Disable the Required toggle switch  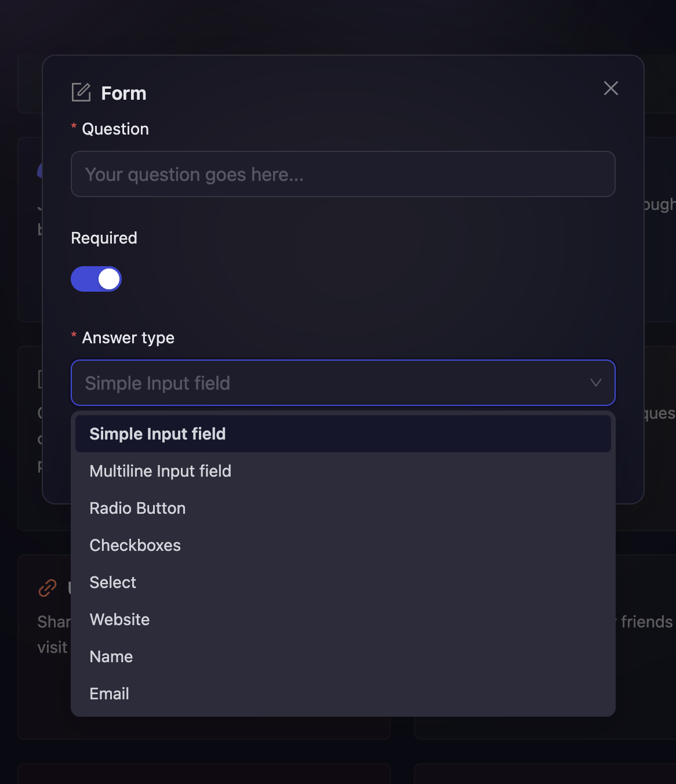96,279
